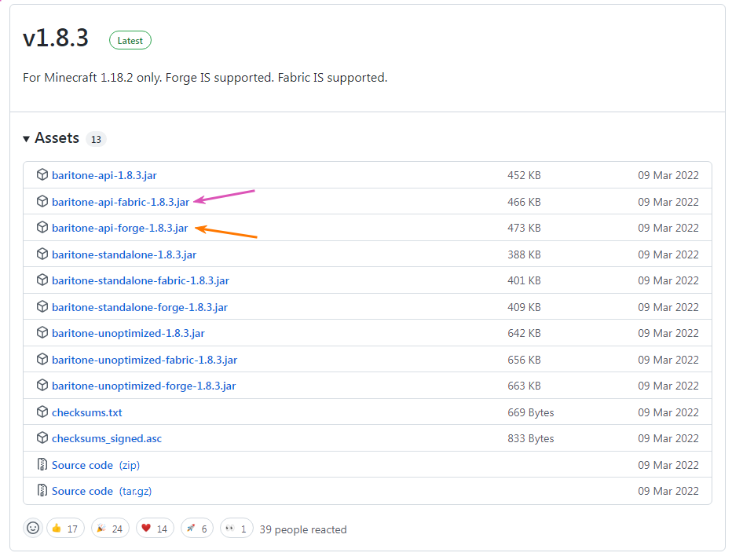The height and width of the screenshot is (560, 732).
Task: Click package icon beside baritone-unoptimized-1.8.3.jar
Action: (42, 333)
